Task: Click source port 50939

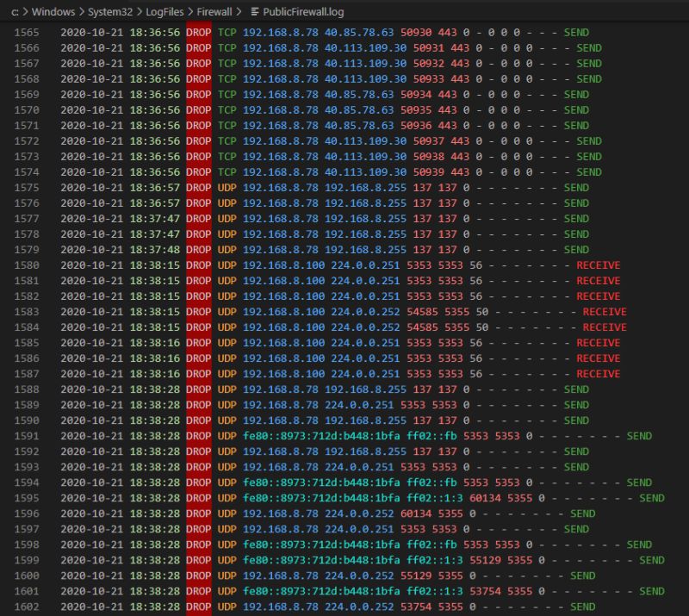Action: [x=428, y=172]
